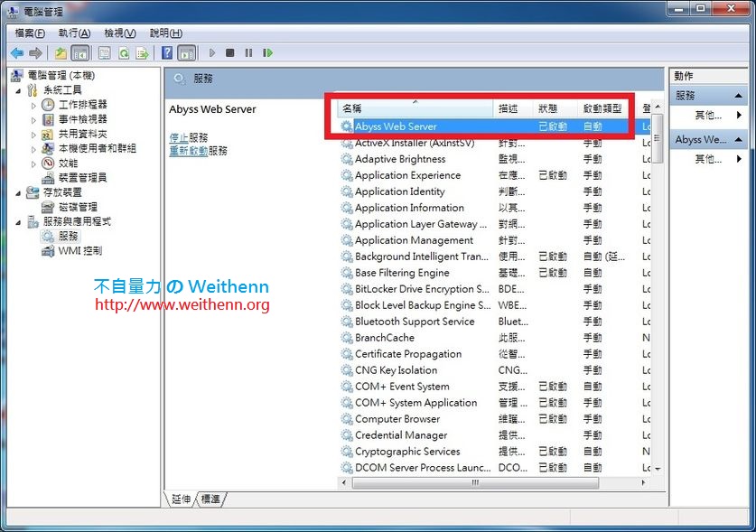Start the selected service with the play icon
Viewport: 756px width, 532px height.
coord(211,52)
